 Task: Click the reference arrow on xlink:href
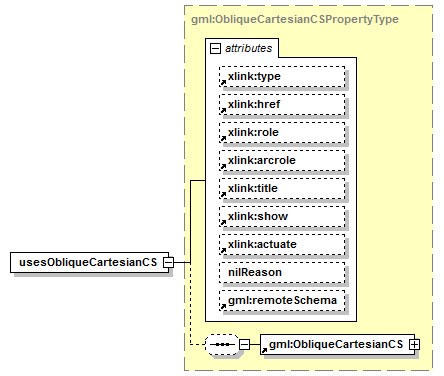(223, 110)
